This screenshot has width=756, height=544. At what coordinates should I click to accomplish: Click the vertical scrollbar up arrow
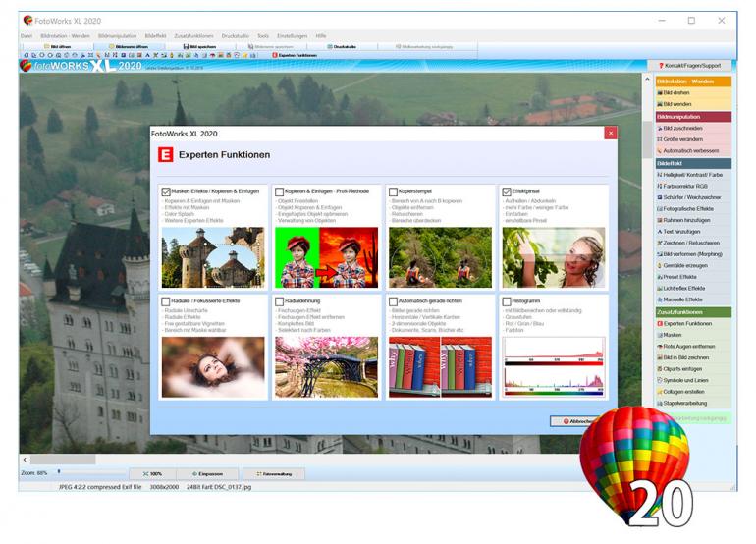point(647,79)
